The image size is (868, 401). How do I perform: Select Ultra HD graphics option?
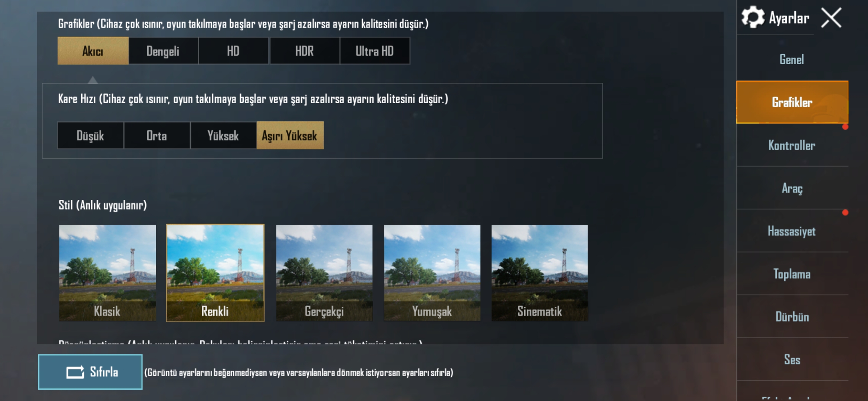375,51
